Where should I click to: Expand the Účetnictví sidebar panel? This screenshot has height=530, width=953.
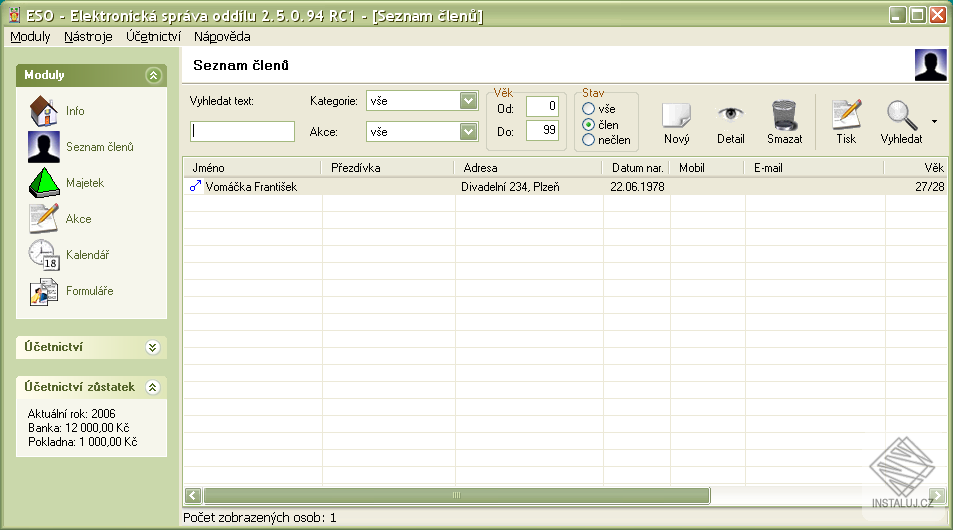coord(152,347)
